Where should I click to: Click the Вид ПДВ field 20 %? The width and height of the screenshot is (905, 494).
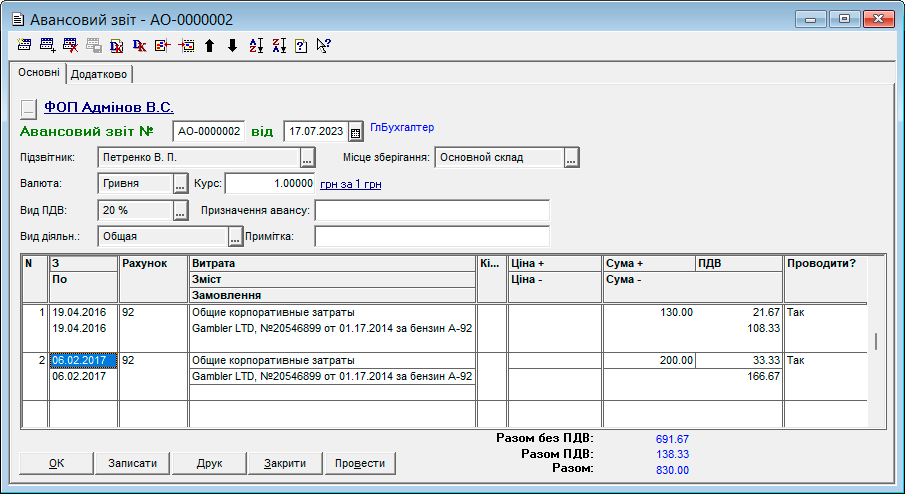click(136, 210)
